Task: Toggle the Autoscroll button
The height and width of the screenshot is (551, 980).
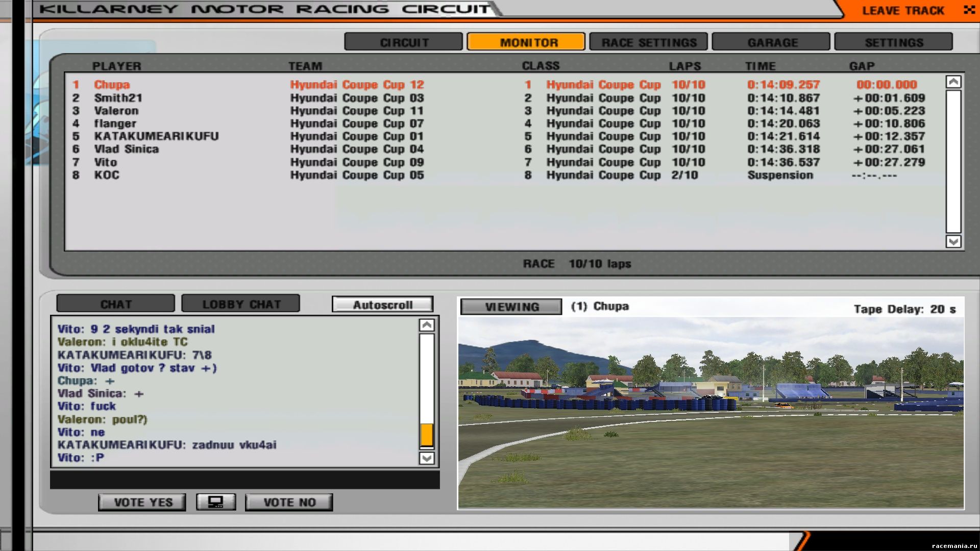Action: 382,305
